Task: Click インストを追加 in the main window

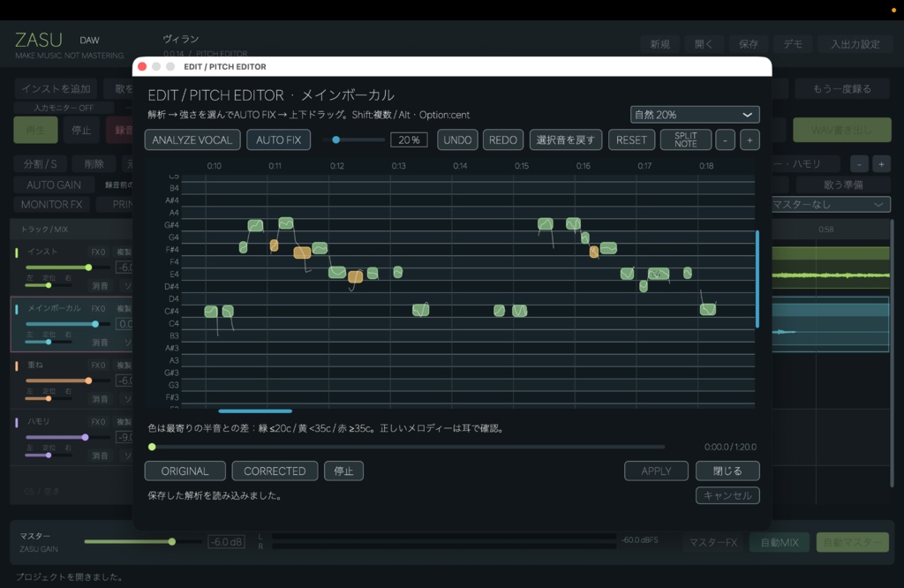Action: [x=56, y=89]
